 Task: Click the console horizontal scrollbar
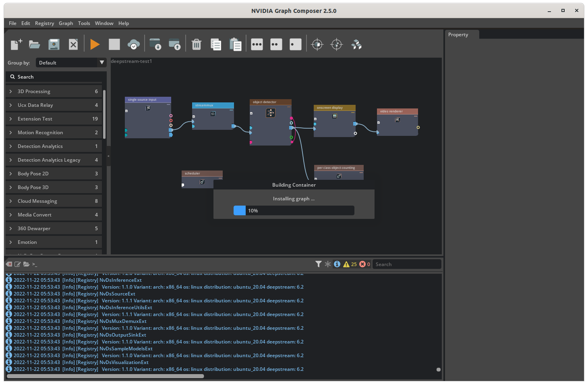pyautogui.click(x=106, y=376)
